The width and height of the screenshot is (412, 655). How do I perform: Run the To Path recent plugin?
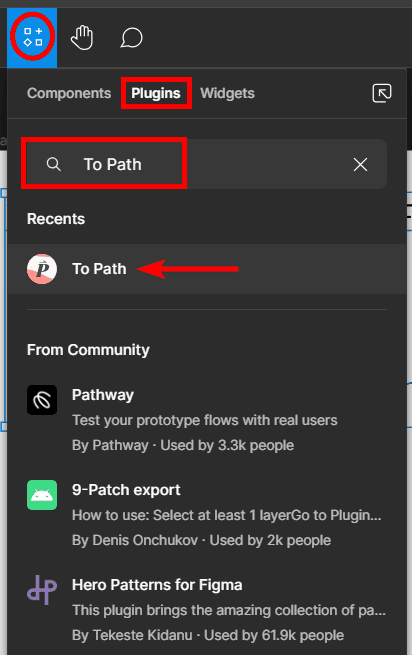pos(207,269)
